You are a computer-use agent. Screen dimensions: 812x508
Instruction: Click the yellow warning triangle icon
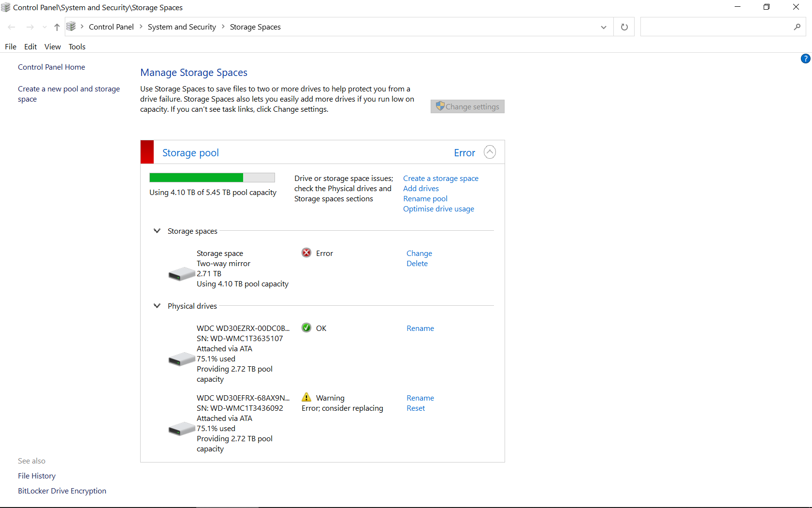(x=306, y=397)
